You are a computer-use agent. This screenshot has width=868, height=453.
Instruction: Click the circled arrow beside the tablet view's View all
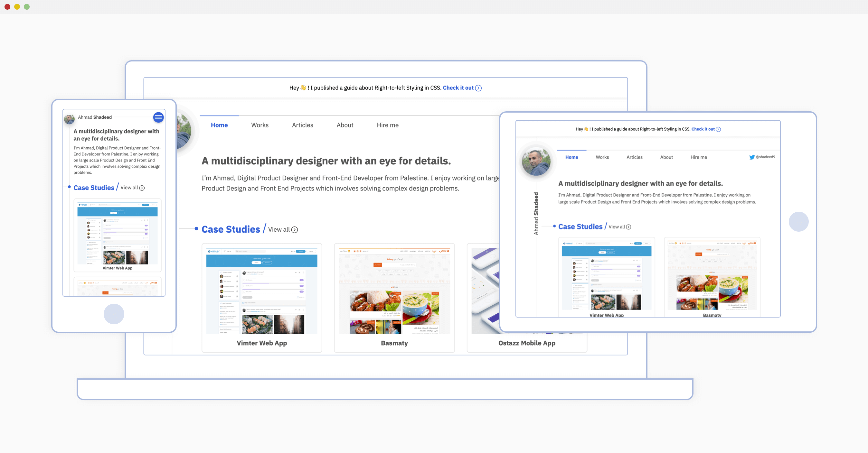628,227
